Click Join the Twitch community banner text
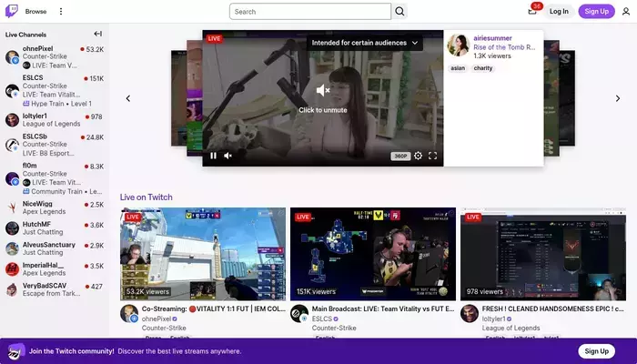The image size is (637, 364). [72, 351]
